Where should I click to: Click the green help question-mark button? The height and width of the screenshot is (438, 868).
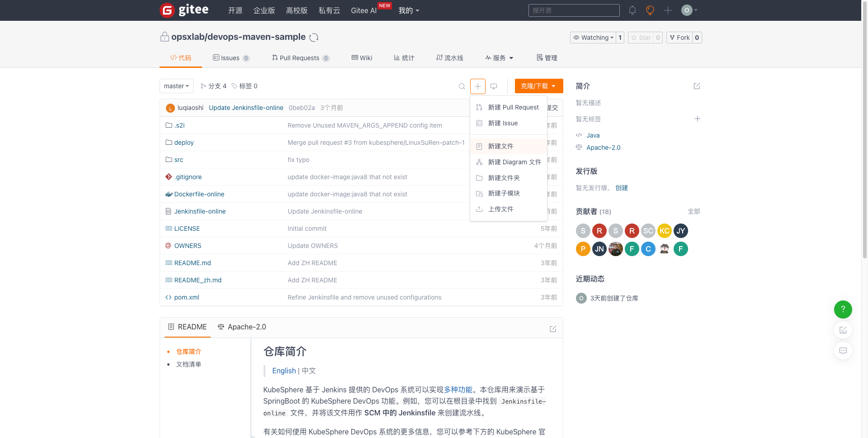[843, 309]
